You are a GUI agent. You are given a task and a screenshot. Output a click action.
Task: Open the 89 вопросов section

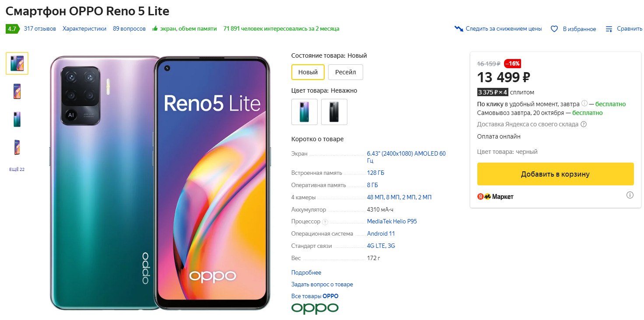coord(129,28)
